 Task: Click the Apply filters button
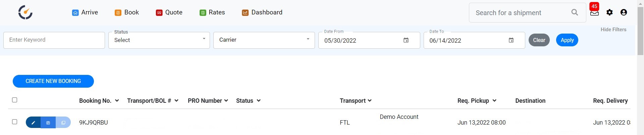tap(567, 40)
